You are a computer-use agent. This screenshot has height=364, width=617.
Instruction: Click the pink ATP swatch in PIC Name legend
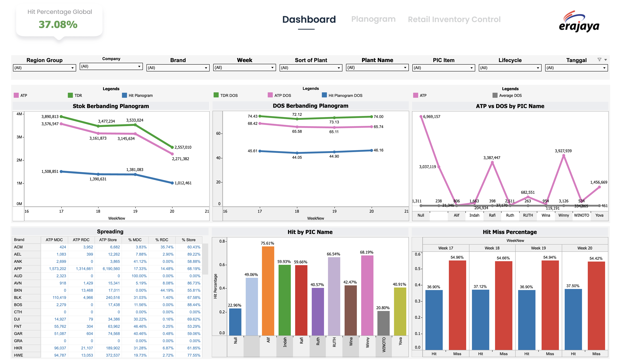click(x=416, y=95)
